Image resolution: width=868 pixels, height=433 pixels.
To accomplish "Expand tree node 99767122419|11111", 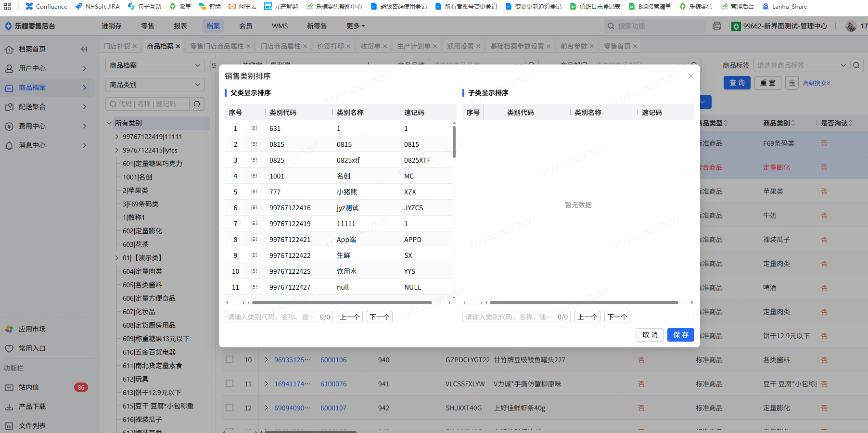I will coord(117,137).
